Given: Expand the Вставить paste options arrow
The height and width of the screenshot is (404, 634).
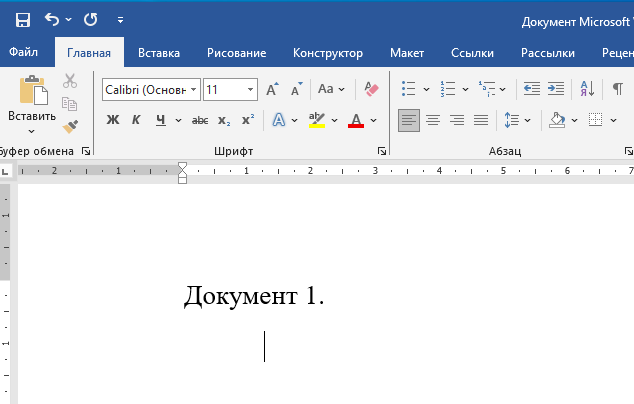Looking at the screenshot, I should (32, 131).
